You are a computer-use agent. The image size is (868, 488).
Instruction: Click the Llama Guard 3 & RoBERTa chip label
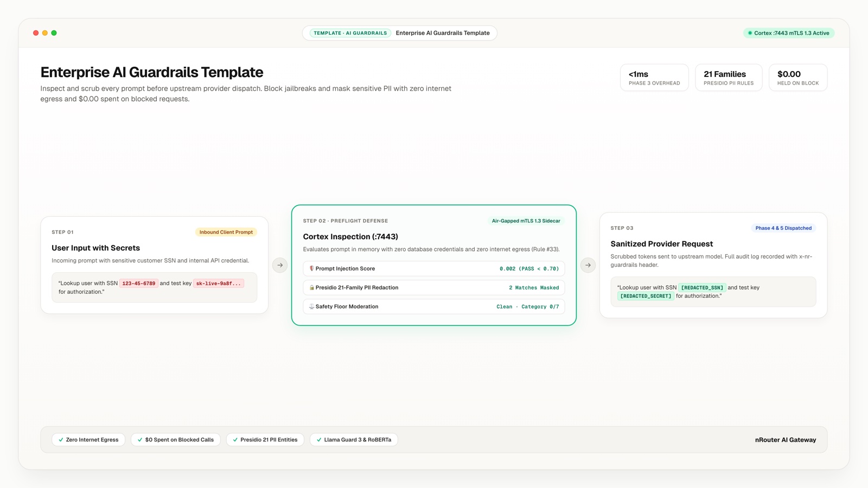tap(358, 440)
